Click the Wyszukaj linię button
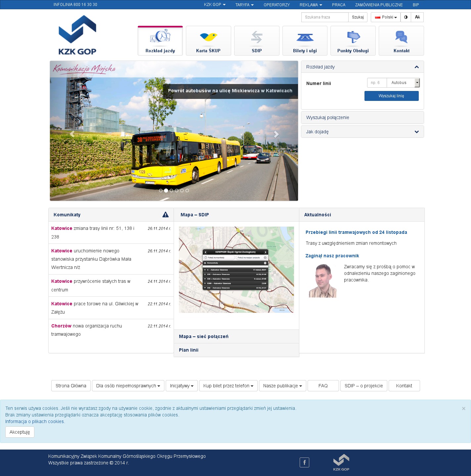This screenshot has height=476, width=471. (391, 96)
